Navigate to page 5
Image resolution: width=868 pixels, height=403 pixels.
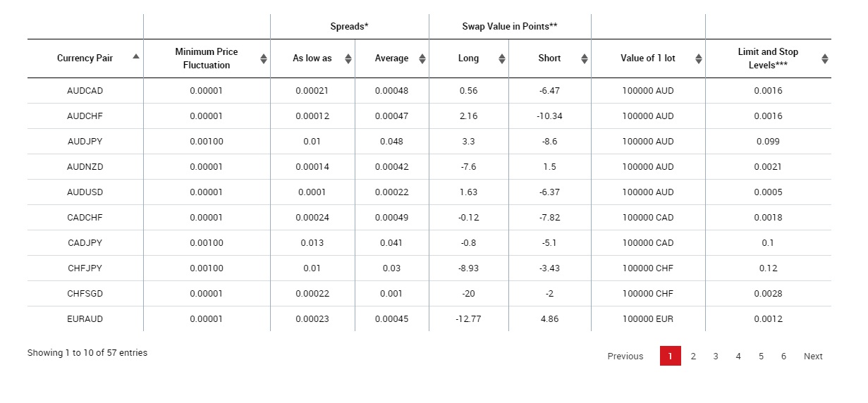(761, 356)
